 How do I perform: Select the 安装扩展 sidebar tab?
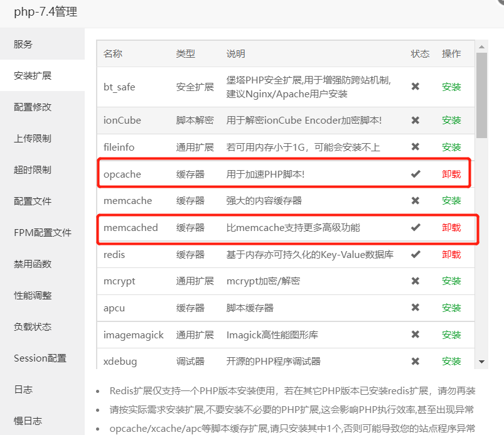42,75
